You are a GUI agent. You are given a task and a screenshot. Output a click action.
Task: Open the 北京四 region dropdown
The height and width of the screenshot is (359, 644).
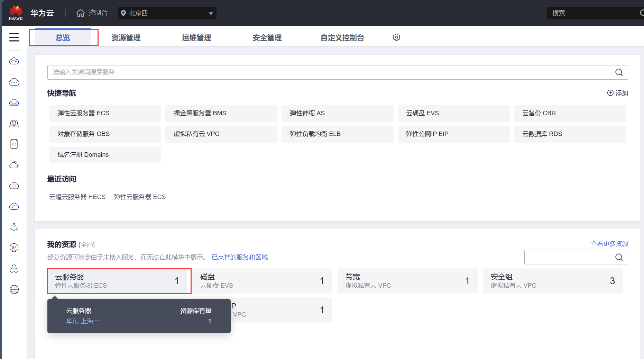click(167, 13)
